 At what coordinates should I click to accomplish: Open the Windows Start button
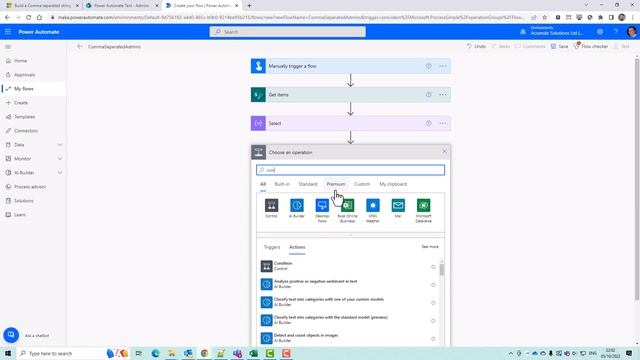coord(8,353)
